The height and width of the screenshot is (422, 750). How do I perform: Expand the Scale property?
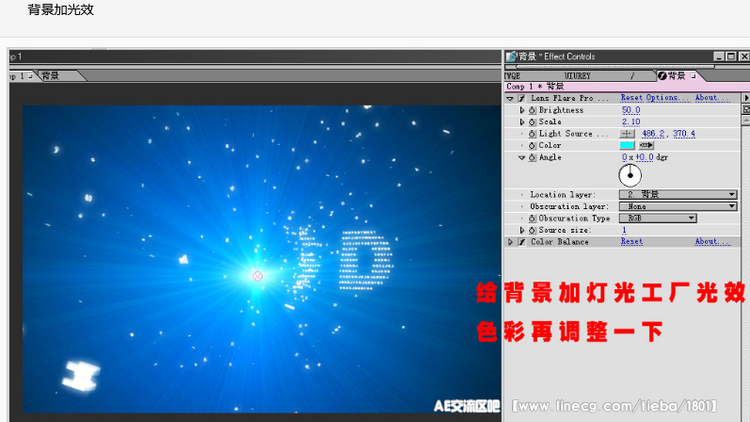[x=522, y=122]
